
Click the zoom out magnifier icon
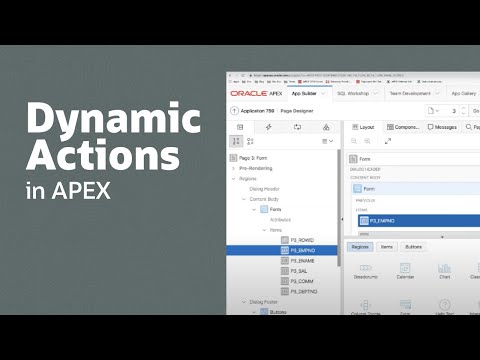click(354, 141)
